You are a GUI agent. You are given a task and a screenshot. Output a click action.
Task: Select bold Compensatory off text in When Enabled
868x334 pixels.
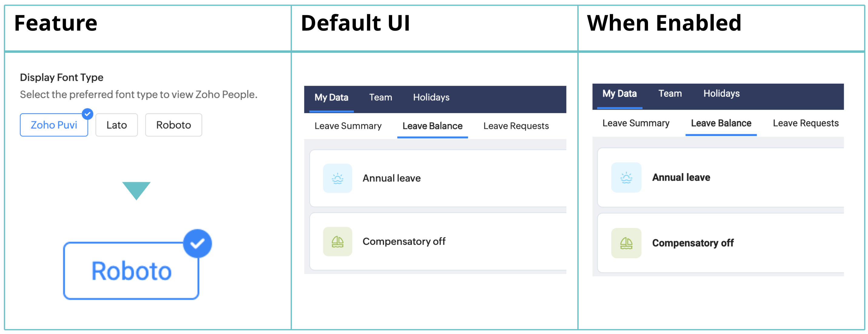click(x=693, y=243)
